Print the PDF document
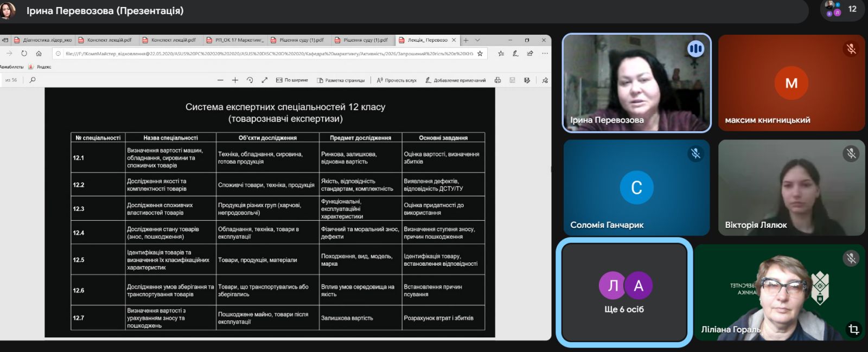 [497, 80]
